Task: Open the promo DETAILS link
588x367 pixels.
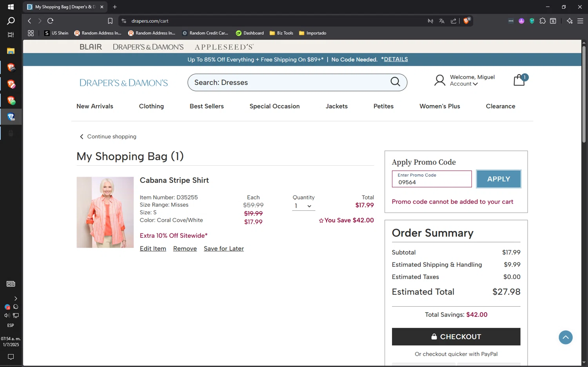Action: point(396,59)
